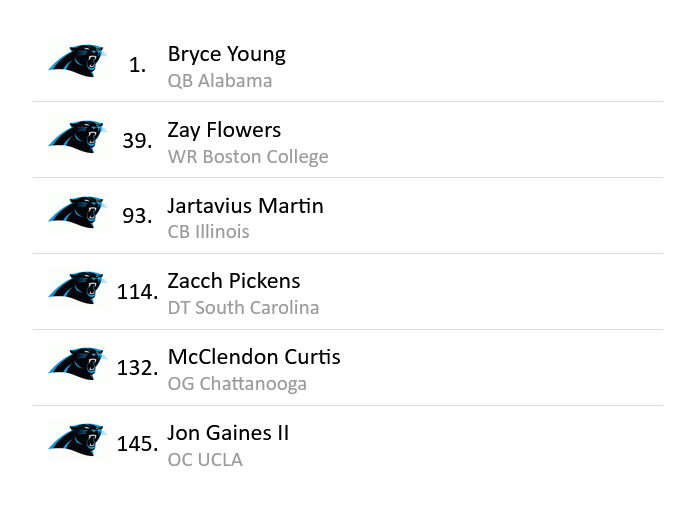The height and width of the screenshot is (514, 693).
Task: Click pick number 132.
Action: coord(137,368)
